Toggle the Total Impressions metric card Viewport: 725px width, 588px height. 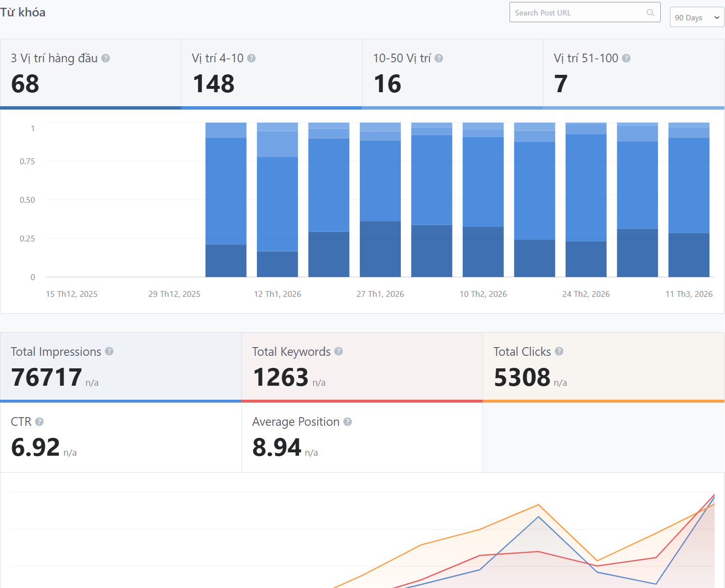click(121, 366)
